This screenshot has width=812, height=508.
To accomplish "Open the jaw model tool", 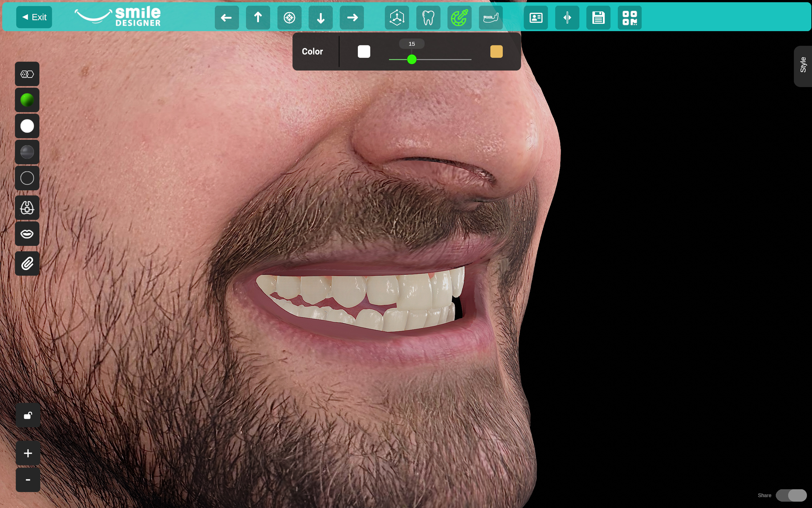I will pos(491,17).
